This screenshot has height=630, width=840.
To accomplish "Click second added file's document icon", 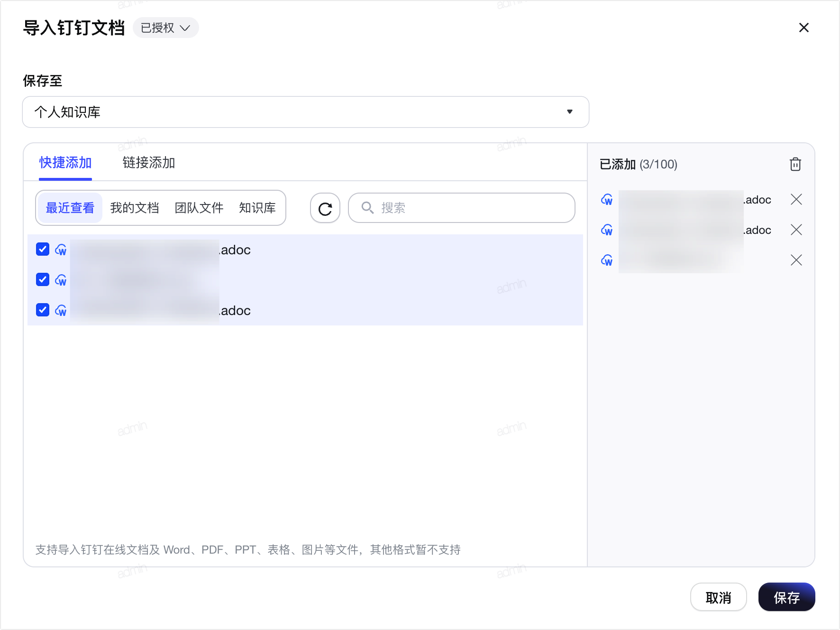I will click(607, 230).
